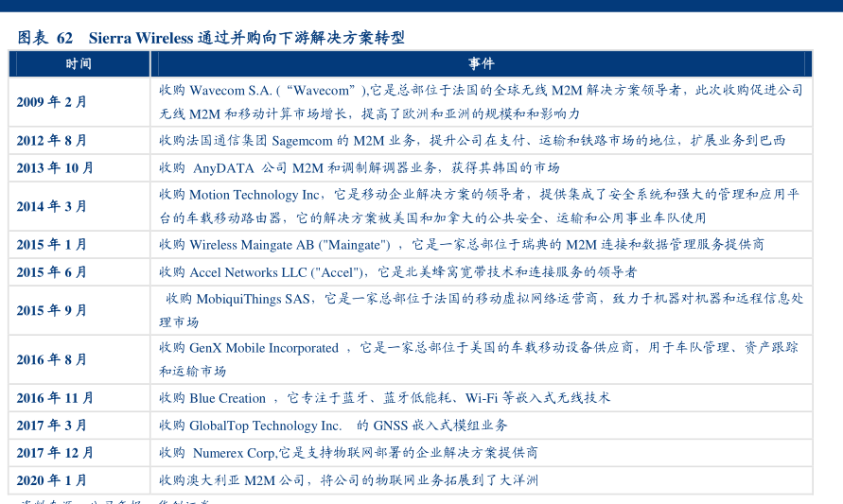Viewport: 843px width, 504px height.
Task: Select the chart title mentioning Sierra Wireless
Action: (211, 38)
